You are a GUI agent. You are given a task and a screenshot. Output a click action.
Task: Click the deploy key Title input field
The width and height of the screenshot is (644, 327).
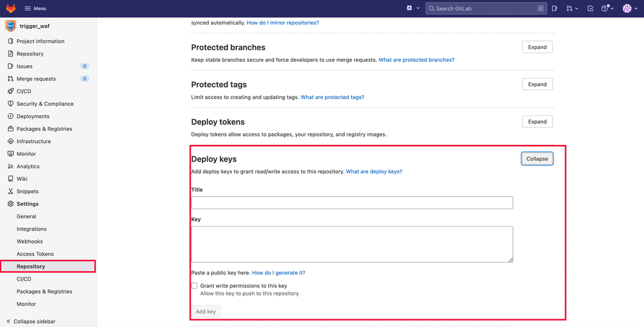[x=352, y=203]
